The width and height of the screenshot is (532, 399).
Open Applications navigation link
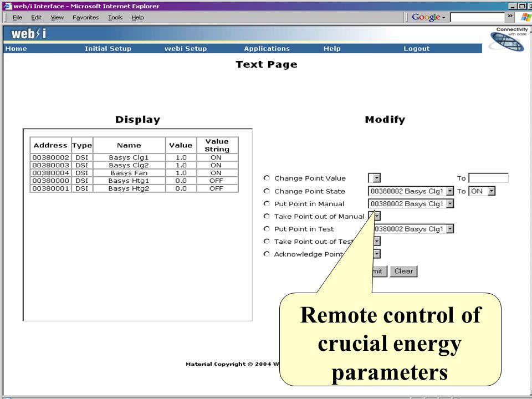[267, 49]
